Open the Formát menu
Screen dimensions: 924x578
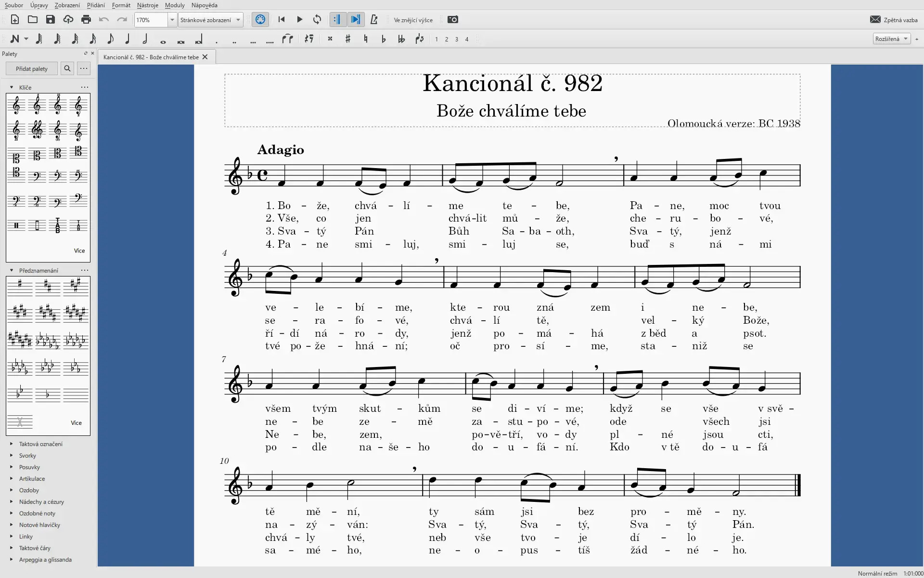[121, 5]
